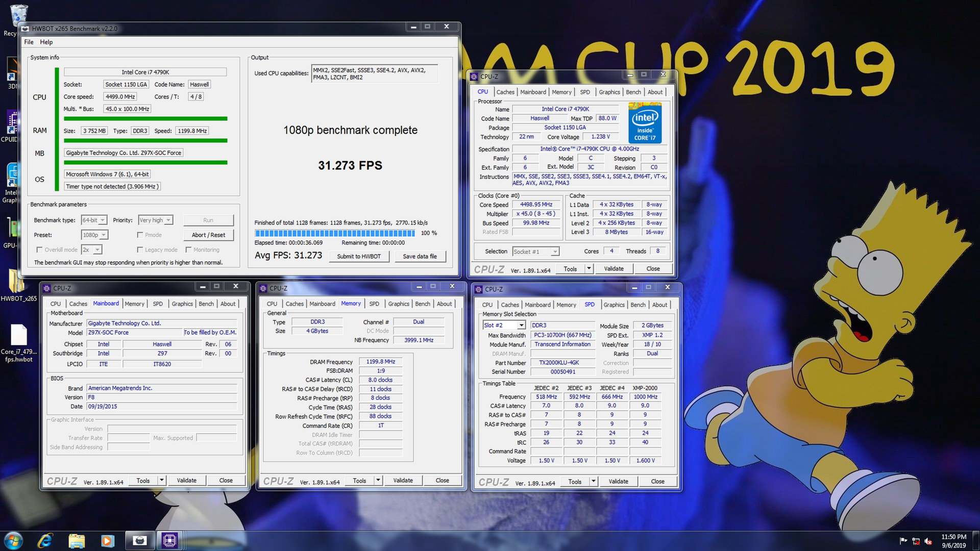Click the green CPU info bar
This screenshot has height=551, width=980.
pos(145,118)
